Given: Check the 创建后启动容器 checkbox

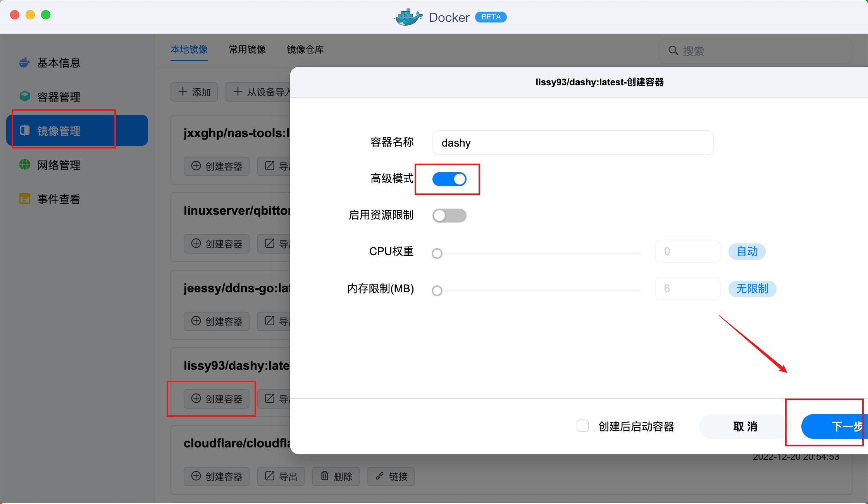Looking at the screenshot, I should click(583, 426).
